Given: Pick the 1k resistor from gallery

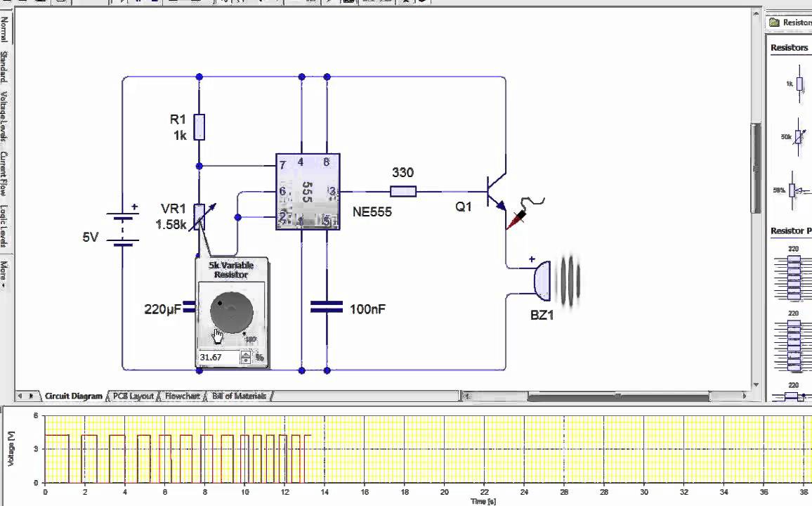Looking at the screenshot, I should tap(799, 84).
